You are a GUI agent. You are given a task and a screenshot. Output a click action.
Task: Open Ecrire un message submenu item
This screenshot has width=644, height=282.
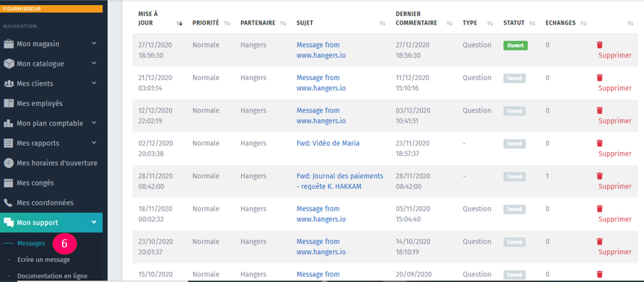coord(43,260)
